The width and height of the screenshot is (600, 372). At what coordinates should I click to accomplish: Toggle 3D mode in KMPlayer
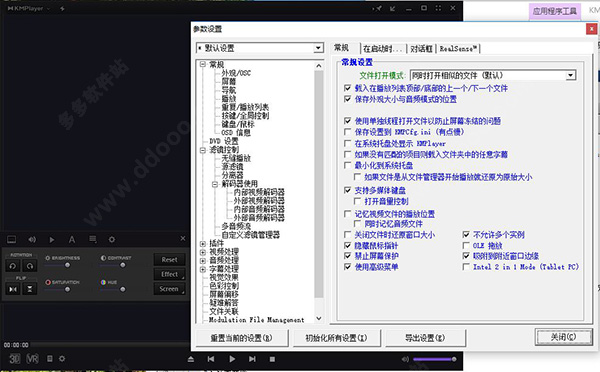[x=15, y=359]
